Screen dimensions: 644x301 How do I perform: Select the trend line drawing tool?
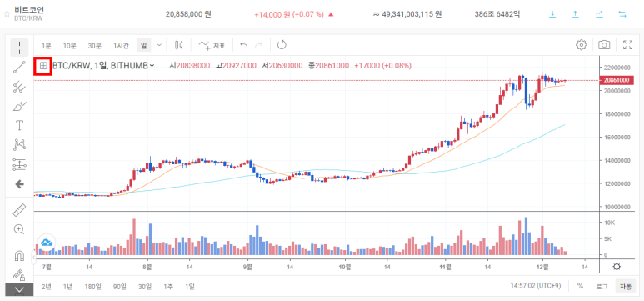(x=19, y=67)
